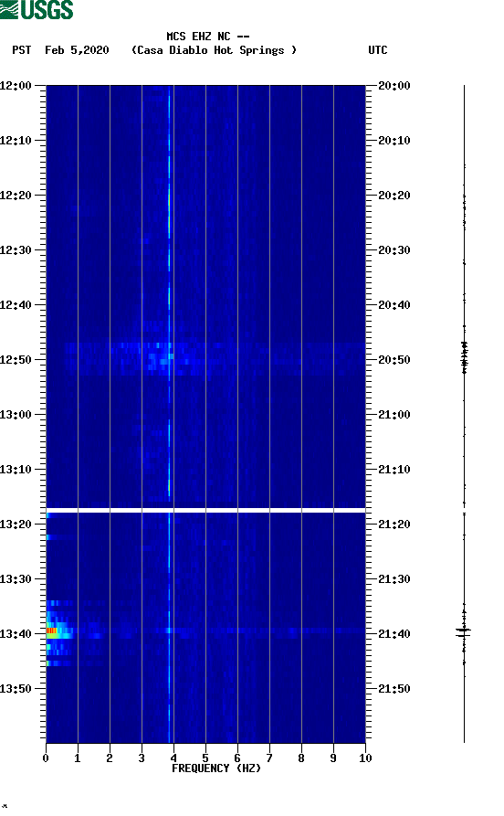
Task: Click the 21:20 UTC time label
Action: [x=394, y=525]
